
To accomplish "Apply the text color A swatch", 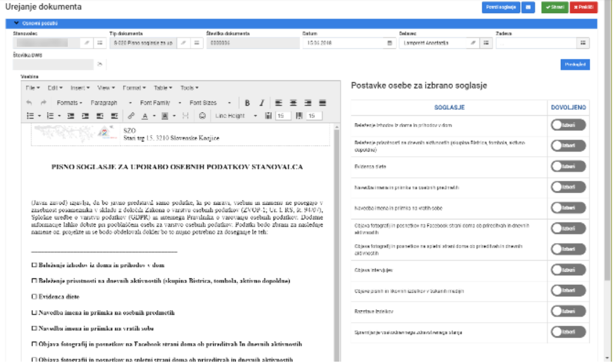I will [x=145, y=116].
